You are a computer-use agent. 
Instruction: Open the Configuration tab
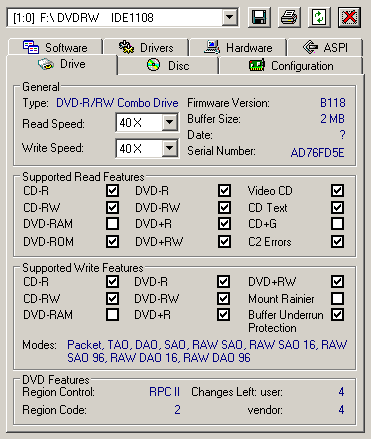(291, 65)
